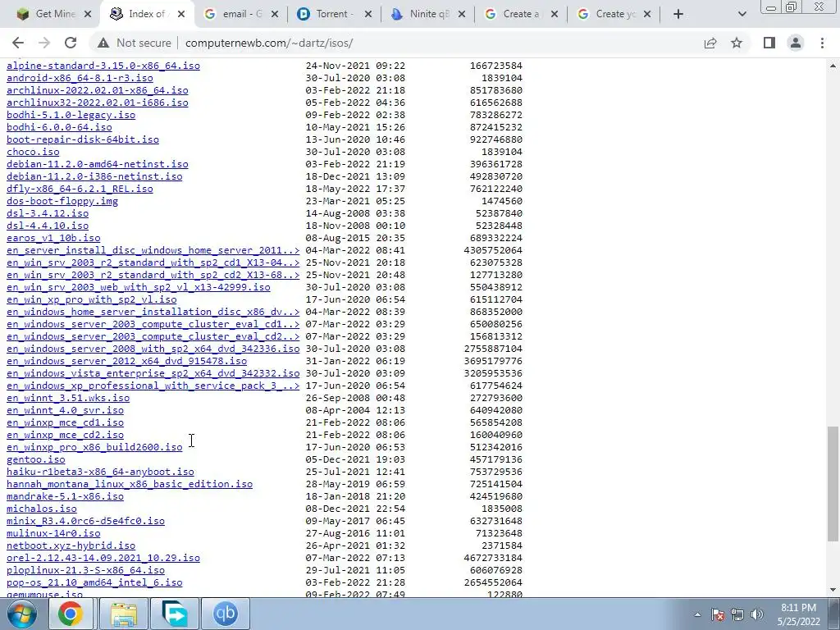
Task: Download gentoo.iso
Action: point(36,459)
